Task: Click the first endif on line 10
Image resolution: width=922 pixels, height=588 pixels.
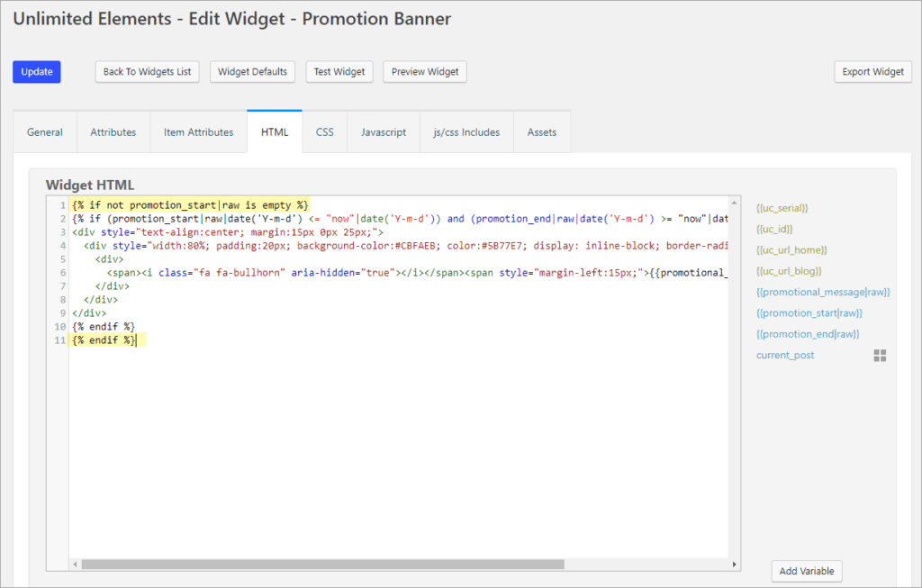Action: tap(104, 327)
